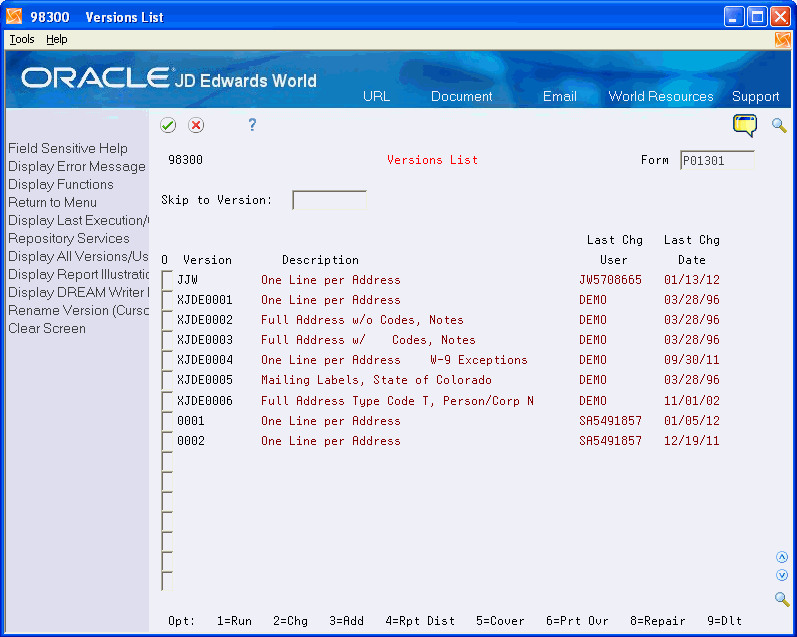
Task: Open the Support link in the banner
Action: pos(755,97)
